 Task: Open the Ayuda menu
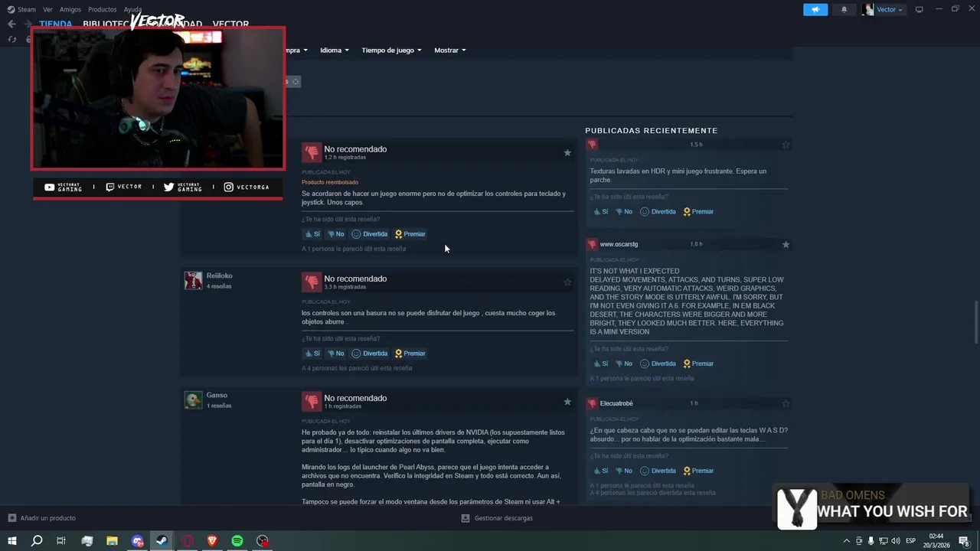click(132, 9)
